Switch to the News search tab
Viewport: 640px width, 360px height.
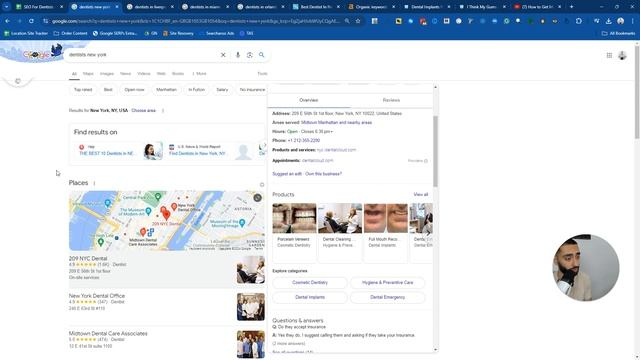tap(125, 74)
